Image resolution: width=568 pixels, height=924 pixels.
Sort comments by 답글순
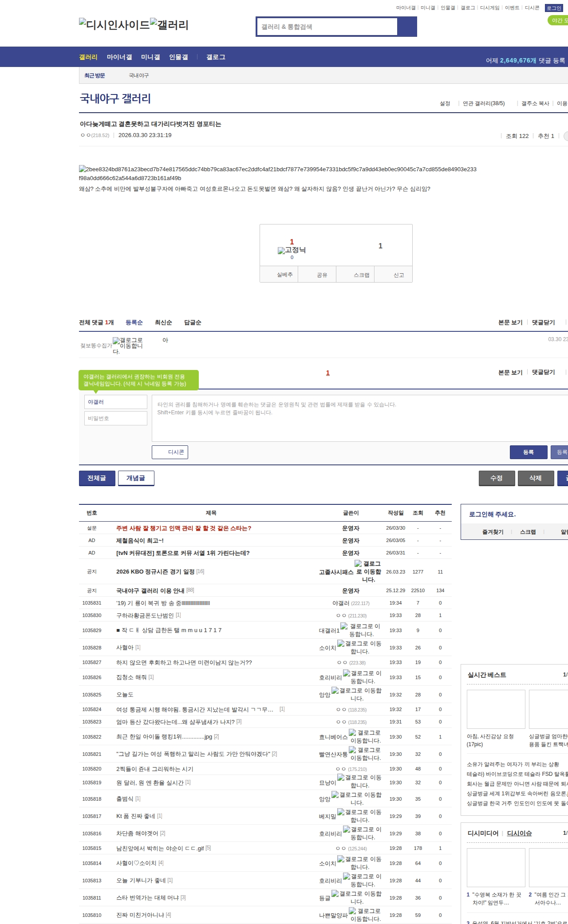point(193,322)
